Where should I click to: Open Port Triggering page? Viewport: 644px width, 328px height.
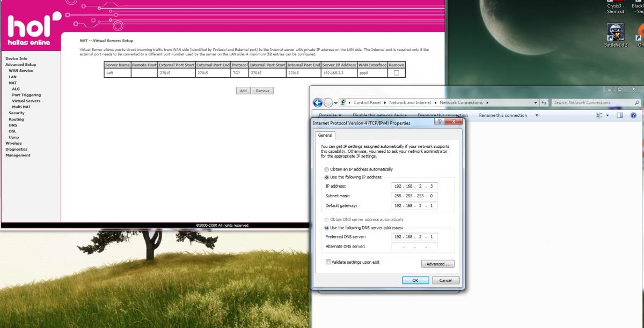coord(26,95)
